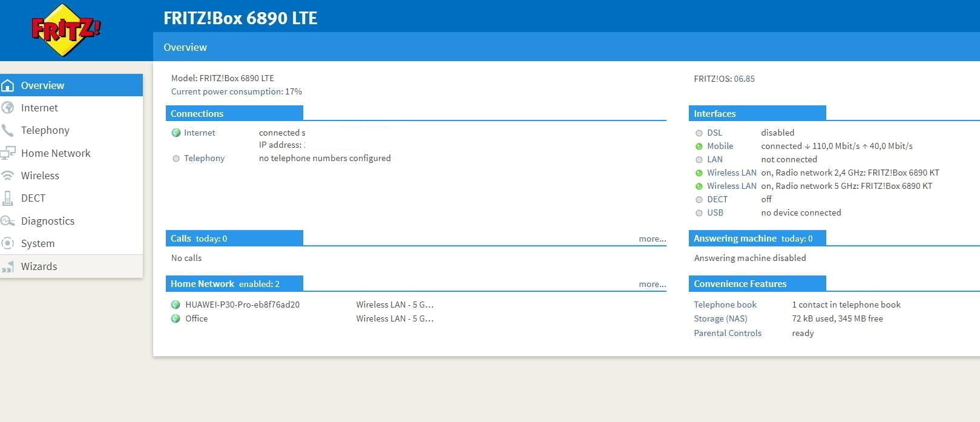The height and width of the screenshot is (422, 980).
Task: Click the Diagnostics icon in sidebar
Action: point(8,221)
